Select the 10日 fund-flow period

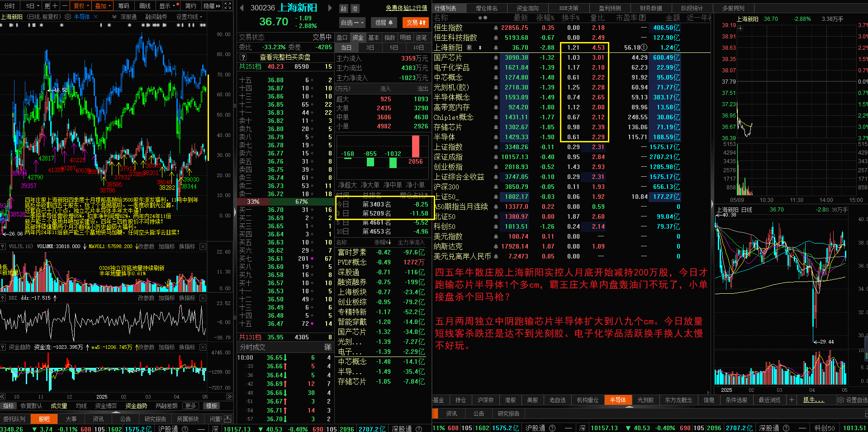[418, 47]
